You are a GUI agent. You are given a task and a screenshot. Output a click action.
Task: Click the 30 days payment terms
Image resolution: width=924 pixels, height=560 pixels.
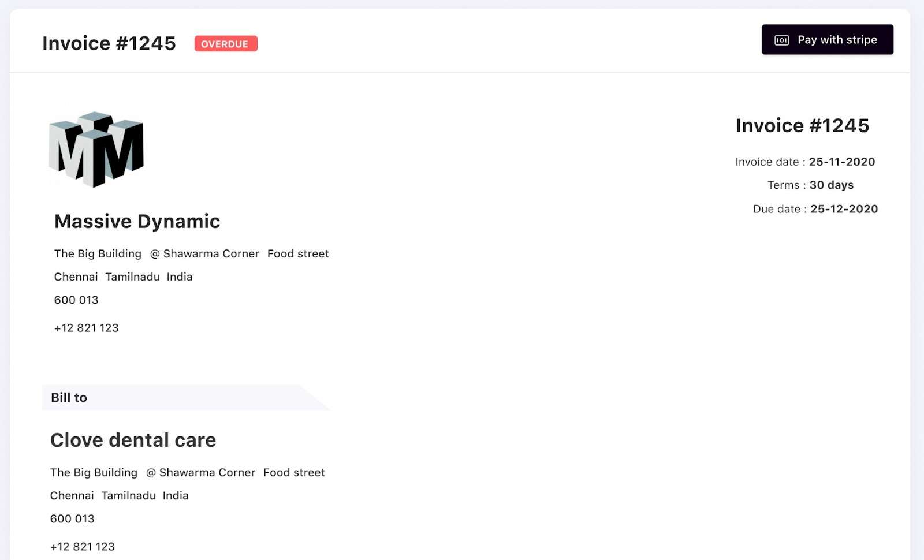click(831, 185)
